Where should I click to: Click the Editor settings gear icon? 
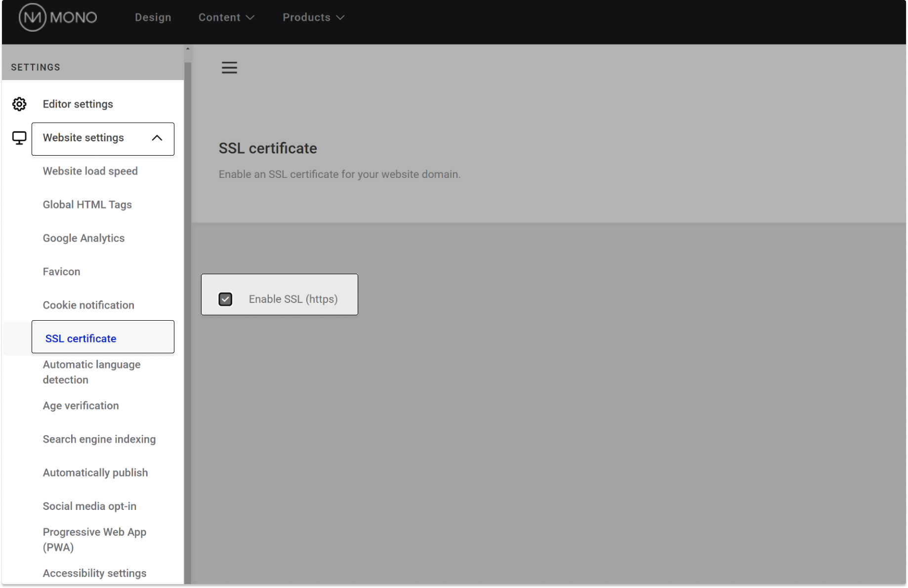tap(19, 104)
